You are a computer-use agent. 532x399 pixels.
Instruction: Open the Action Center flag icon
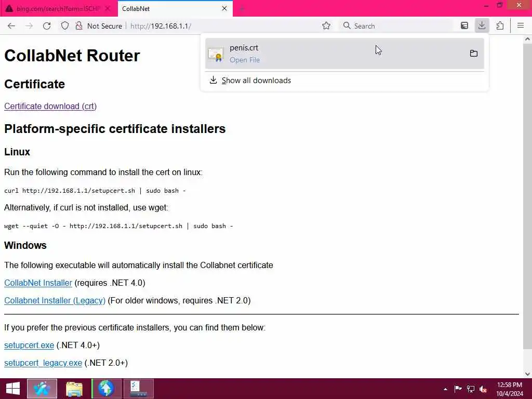458,389
